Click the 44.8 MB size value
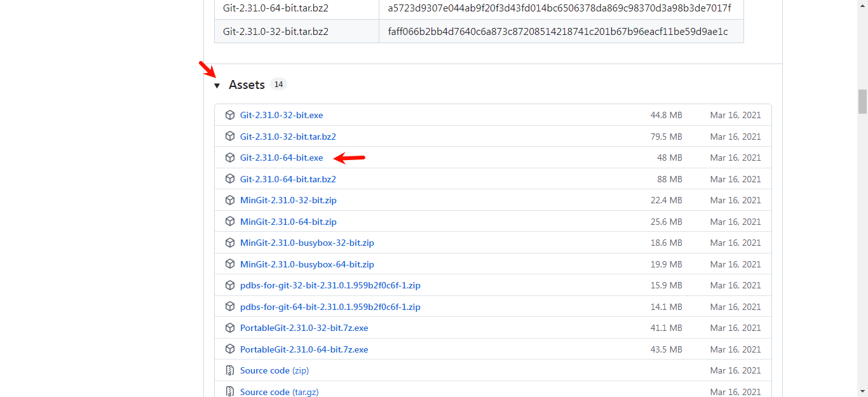This screenshot has width=868, height=397. (x=666, y=115)
